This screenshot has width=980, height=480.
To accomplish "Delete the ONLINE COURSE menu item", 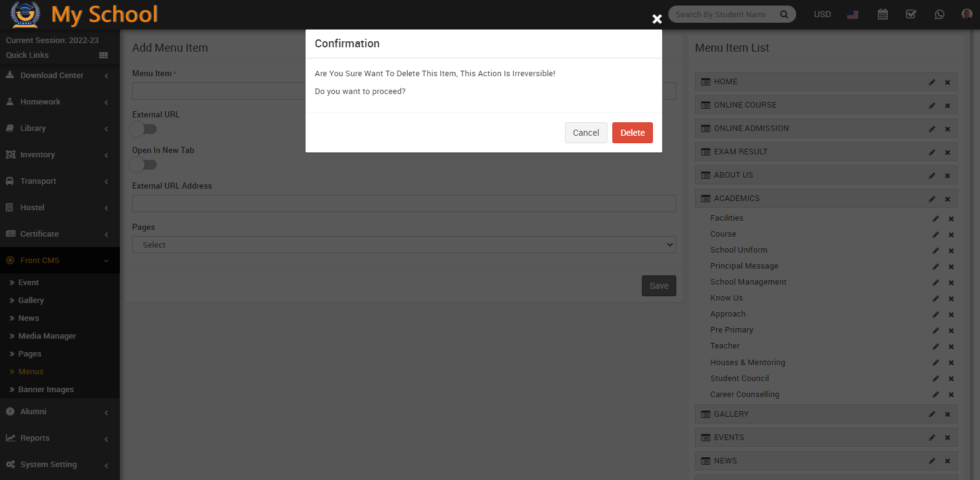I will (947, 106).
